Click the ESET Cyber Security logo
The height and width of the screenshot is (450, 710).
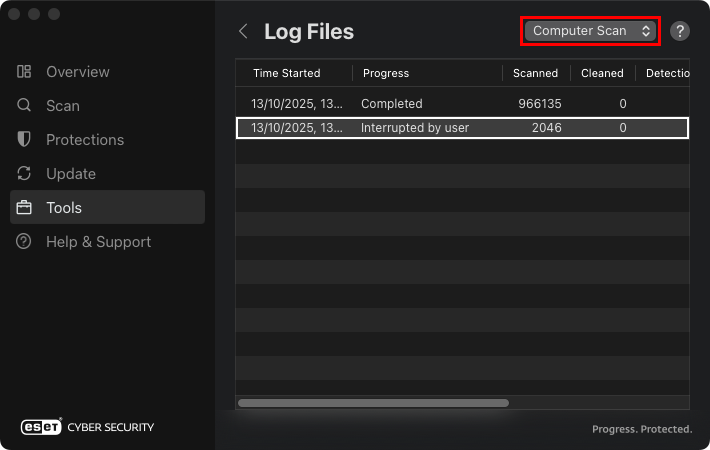point(88,427)
